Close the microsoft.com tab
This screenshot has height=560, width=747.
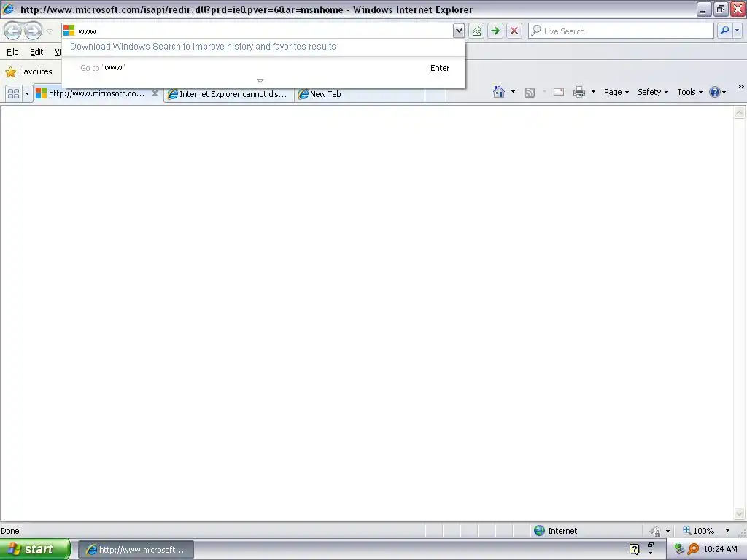(x=155, y=93)
